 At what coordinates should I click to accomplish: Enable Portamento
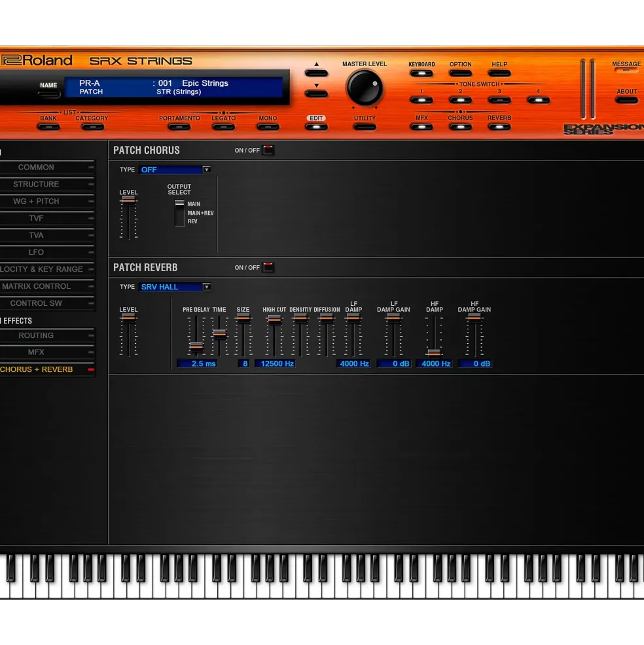[x=179, y=126]
